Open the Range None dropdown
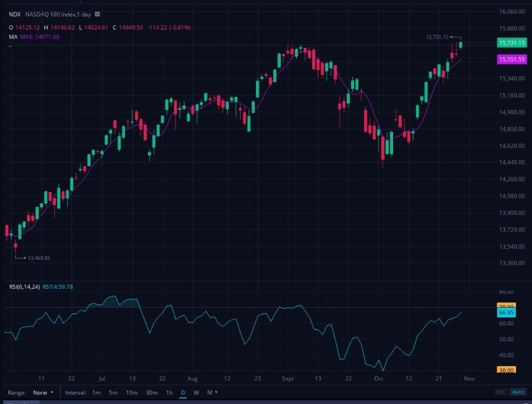Image resolution: width=532 pixels, height=404 pixels. pyautogui.click(x=43, y=392)
